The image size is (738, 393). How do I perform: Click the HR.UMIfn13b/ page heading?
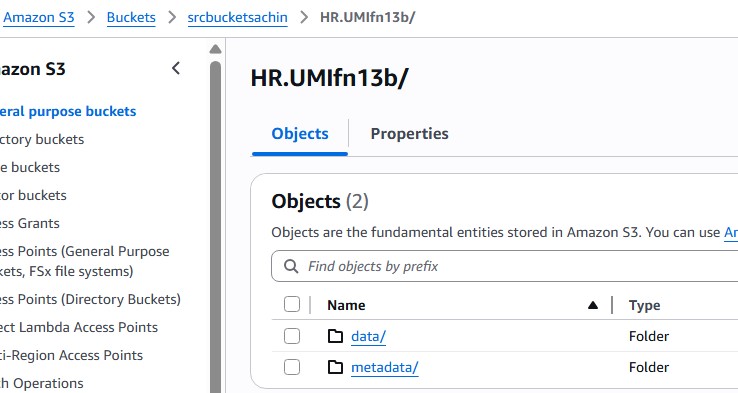[329, 78]
